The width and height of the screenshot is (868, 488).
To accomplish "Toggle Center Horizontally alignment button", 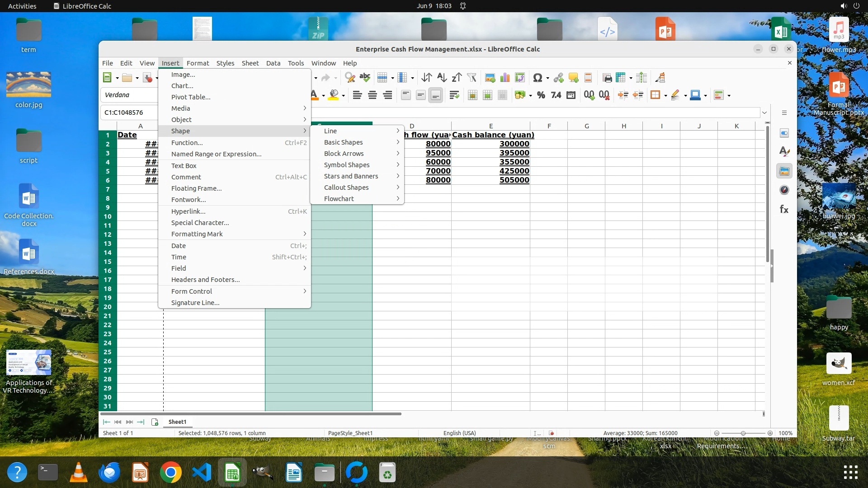I will [x=373, y=95].
